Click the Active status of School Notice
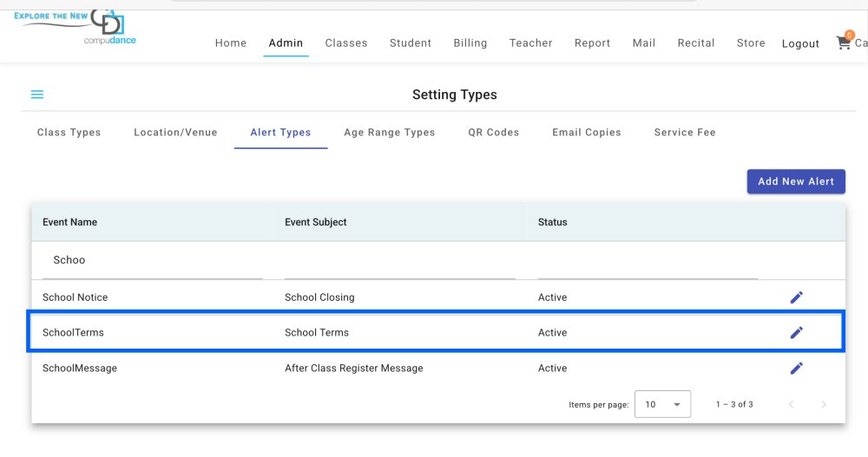Viewport: 868px width, 457px height. coord(552,297)
